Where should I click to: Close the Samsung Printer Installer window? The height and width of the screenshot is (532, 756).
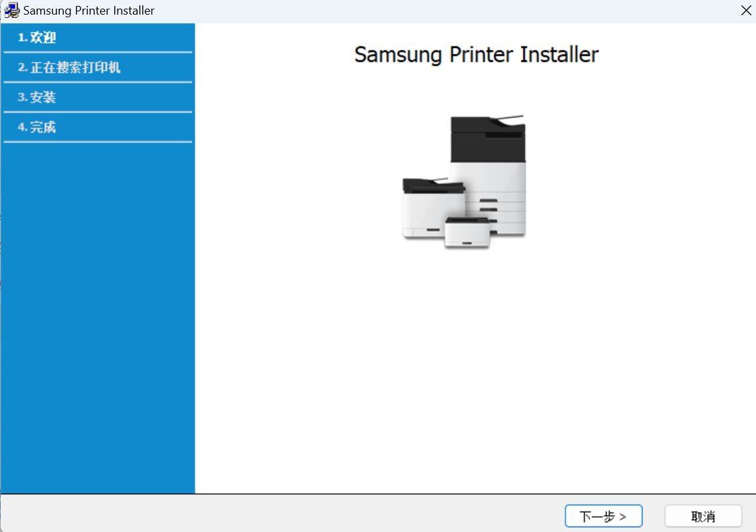pos(745,11)
